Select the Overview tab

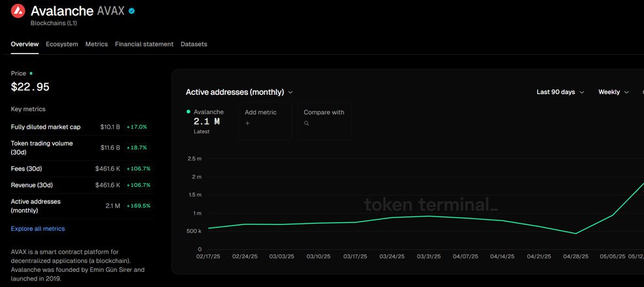(24, 44)
